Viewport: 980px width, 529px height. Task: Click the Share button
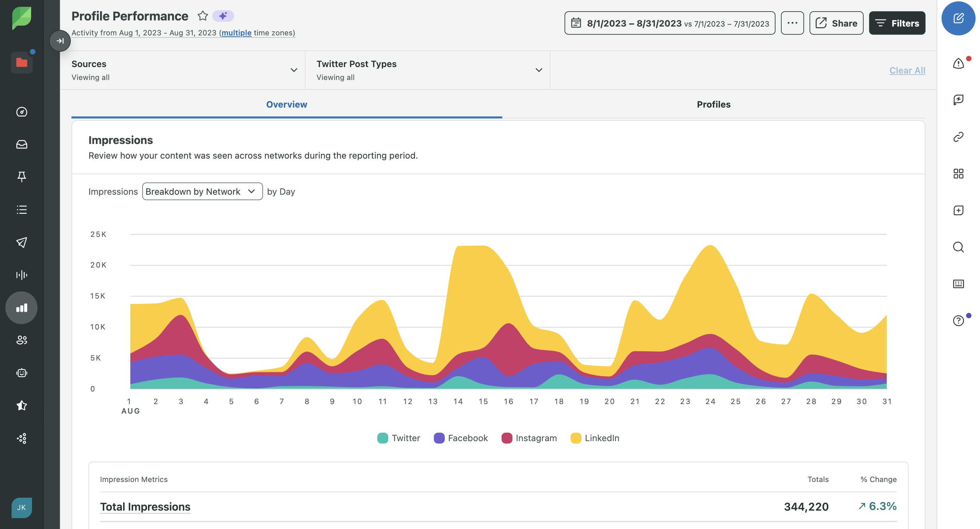[x=836, y=23]
